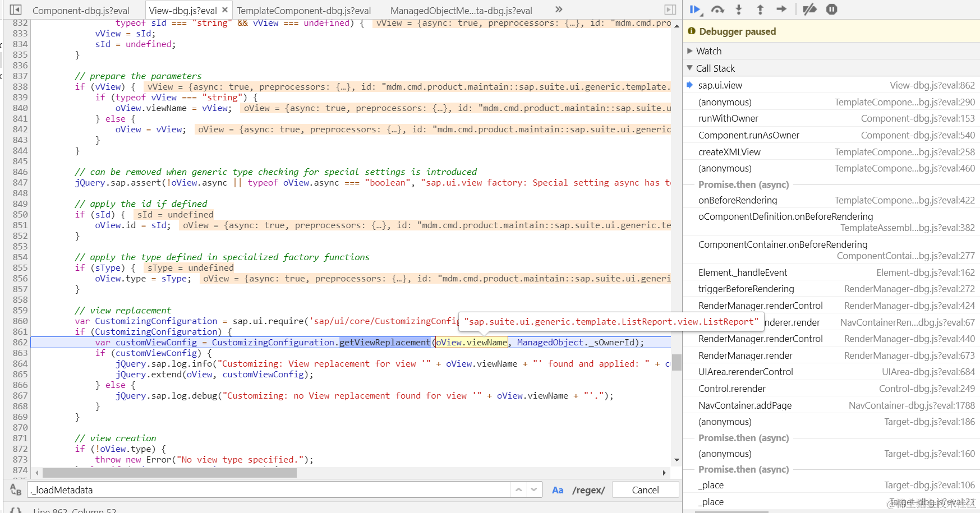The height and width of the screenshot is (513, 980).
Task: Go to the previous search match
Action: tap(519, 489)
